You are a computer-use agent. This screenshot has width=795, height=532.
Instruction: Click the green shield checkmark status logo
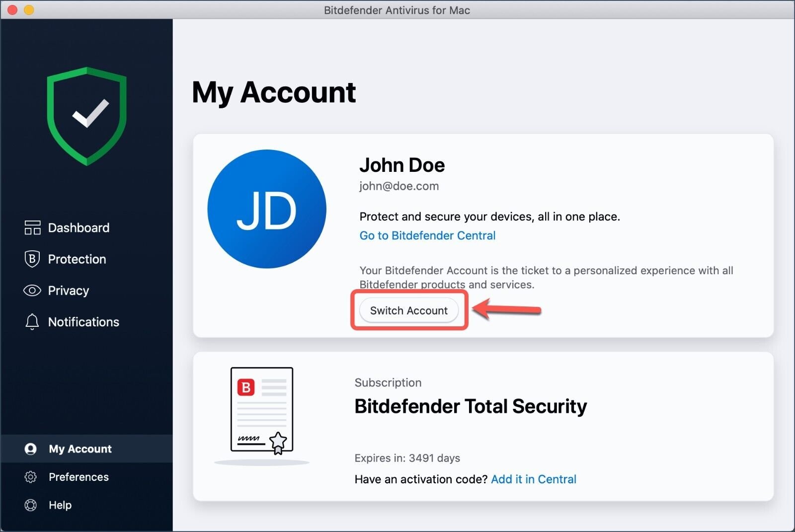pyautogui.click(x=87, y=116)
